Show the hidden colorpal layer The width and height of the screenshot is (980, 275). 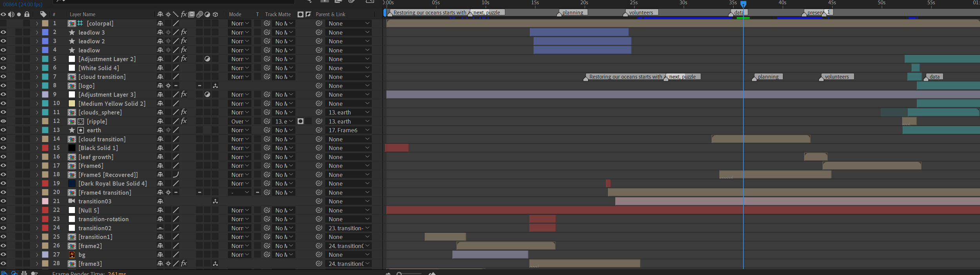coord(3,23)
